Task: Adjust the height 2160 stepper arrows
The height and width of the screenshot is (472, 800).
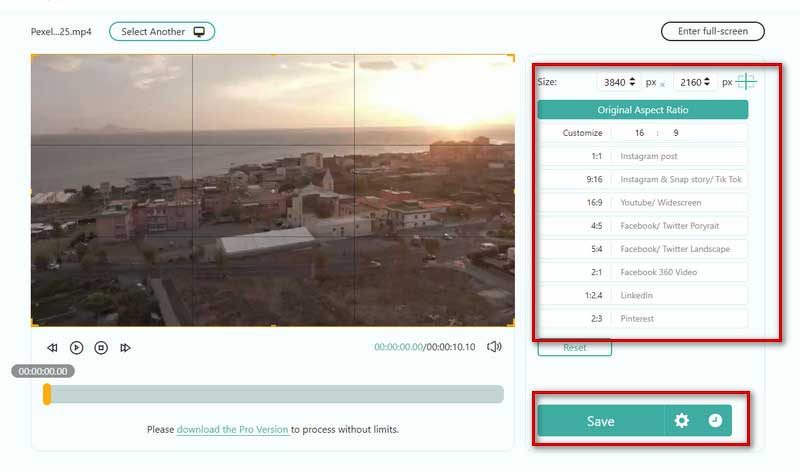Action: click(x=708, y=82)
